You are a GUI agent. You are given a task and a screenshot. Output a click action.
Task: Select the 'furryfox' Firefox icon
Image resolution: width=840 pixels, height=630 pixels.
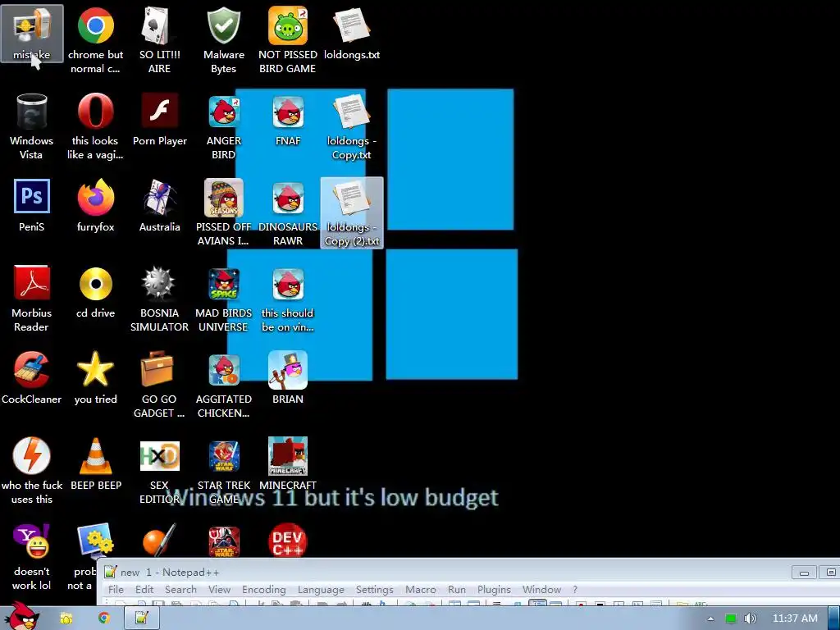(x=95, y=206)
